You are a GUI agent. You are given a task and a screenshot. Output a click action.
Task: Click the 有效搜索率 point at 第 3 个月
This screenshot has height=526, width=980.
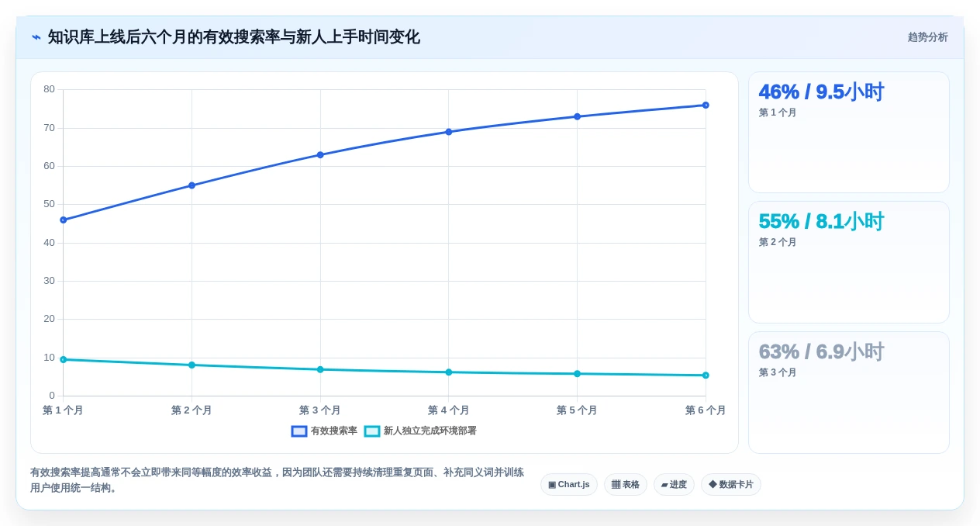click(320, 155)
